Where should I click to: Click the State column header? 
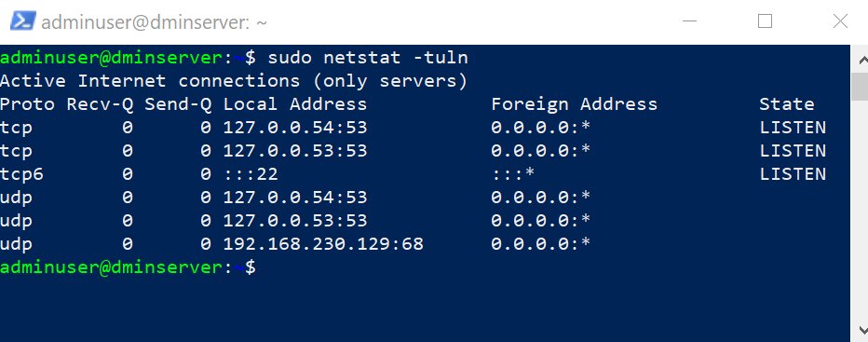(787, 104)
